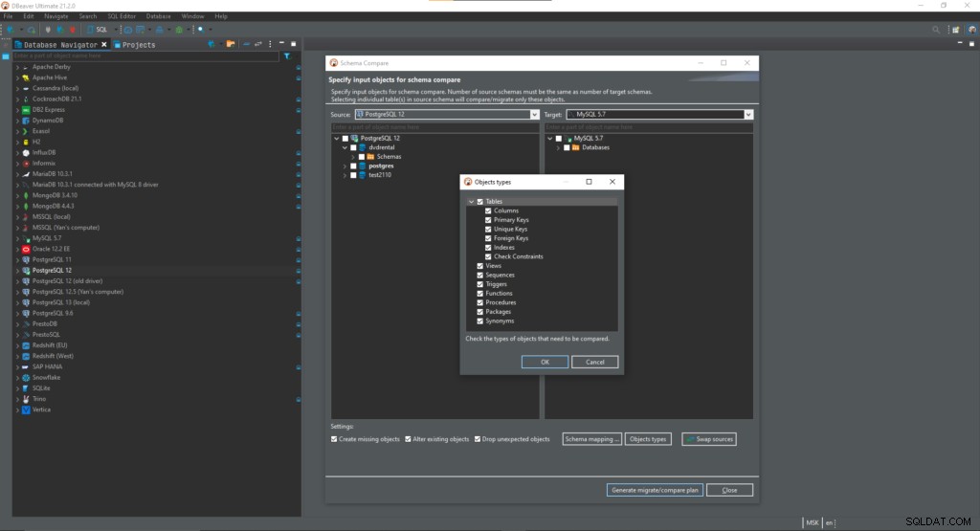
Task: Click the New Connection plug icon in main toolbar
Action: pyautogui.click(x=11, y=30)
